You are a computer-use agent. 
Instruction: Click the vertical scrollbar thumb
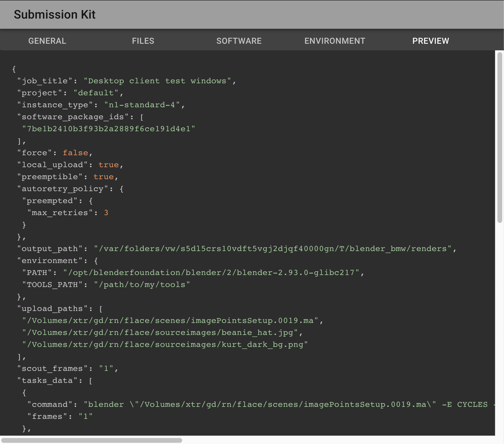click(x=500, y=137)
